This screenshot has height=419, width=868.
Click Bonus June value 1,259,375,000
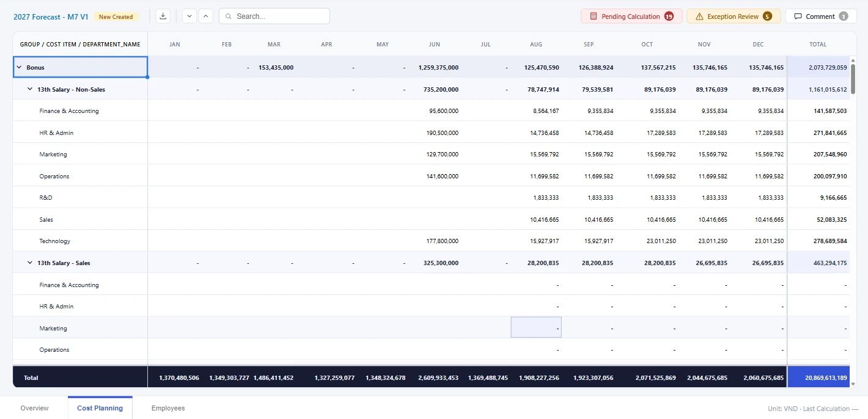click(438, 67)
